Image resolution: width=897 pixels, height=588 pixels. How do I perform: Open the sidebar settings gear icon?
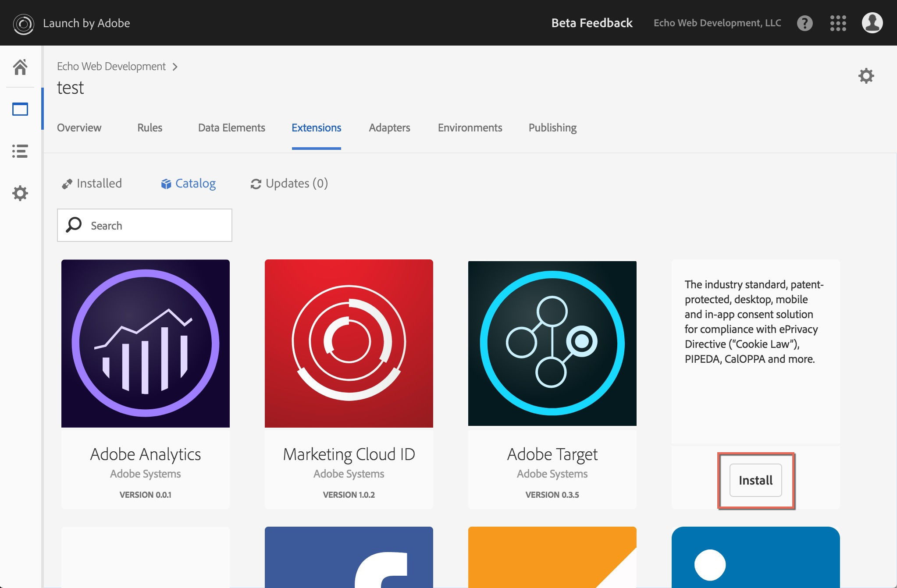[x=20, y=193]
